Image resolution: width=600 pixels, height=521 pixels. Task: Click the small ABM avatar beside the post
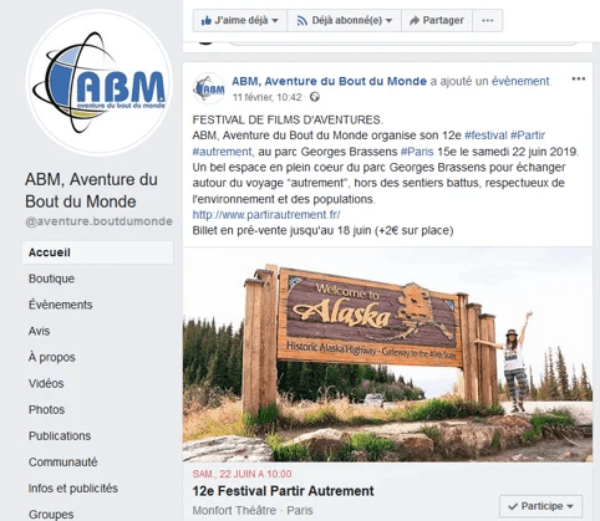209,89
